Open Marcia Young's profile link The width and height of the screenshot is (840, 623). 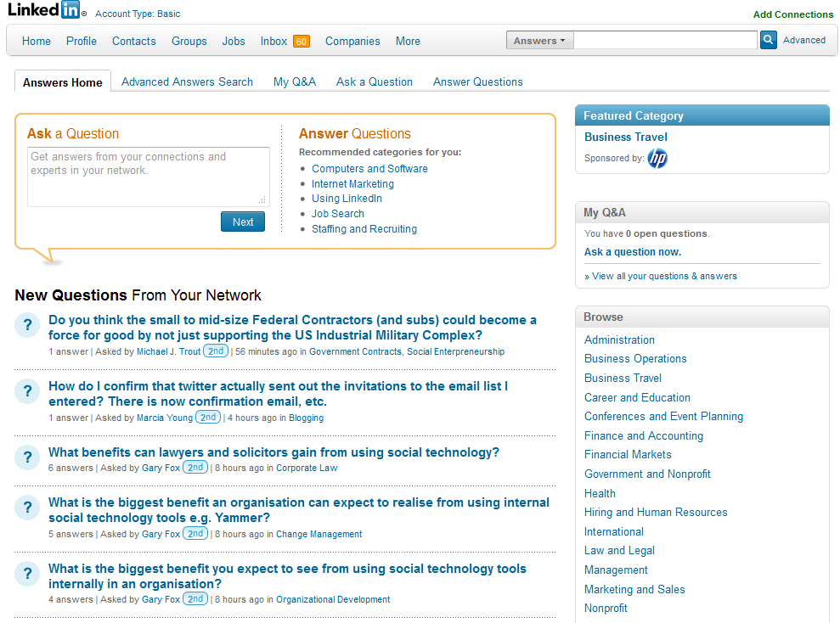point(165,418)
